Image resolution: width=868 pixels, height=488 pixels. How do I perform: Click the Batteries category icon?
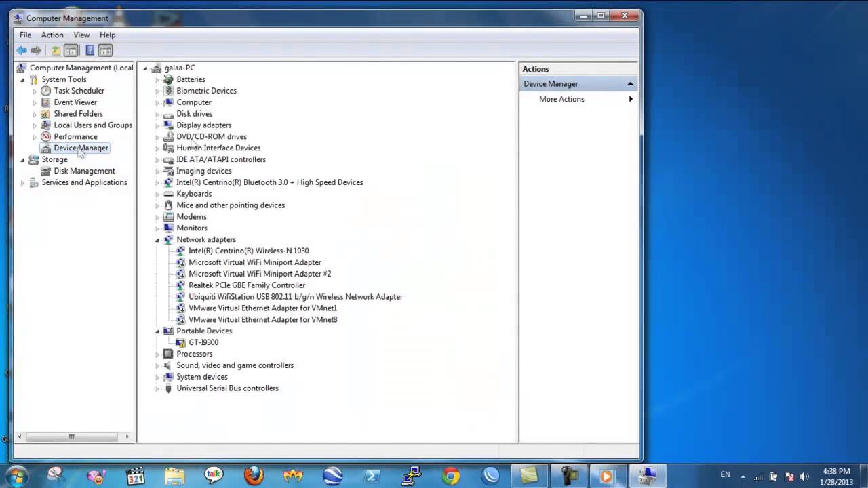tap(168, 79)
